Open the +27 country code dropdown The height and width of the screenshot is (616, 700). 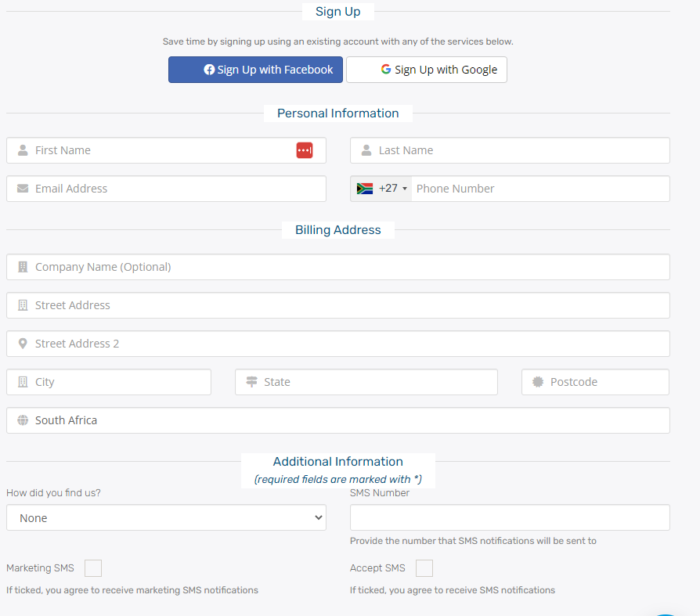pyautogui.click(x=381, y=189)
